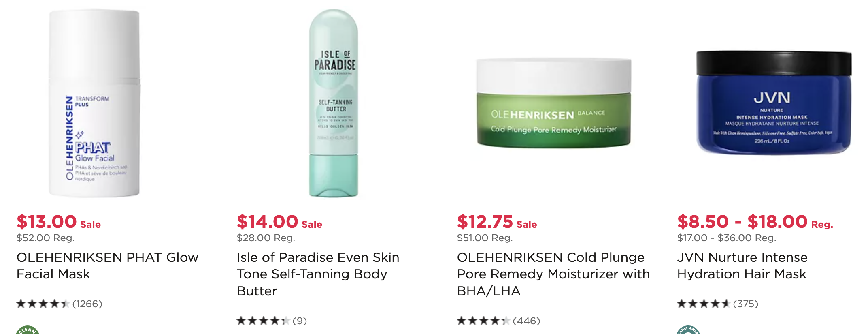This screenshot has width=868, height=334.
Task: Open OLEHENRIKSEN Cold Plunge moisturizer jar image
Action: 554,103
